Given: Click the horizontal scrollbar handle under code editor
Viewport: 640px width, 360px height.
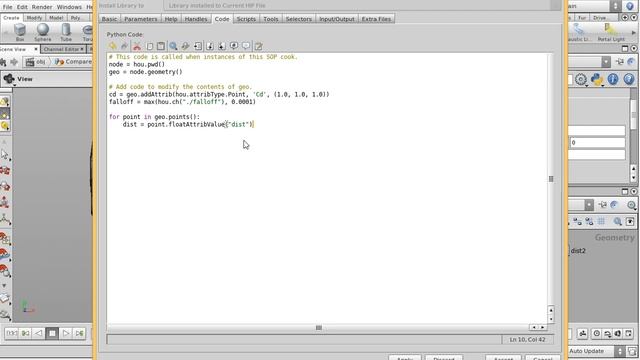Looking at the screenshot, I should pyautogui.click(x=319, y=327).
